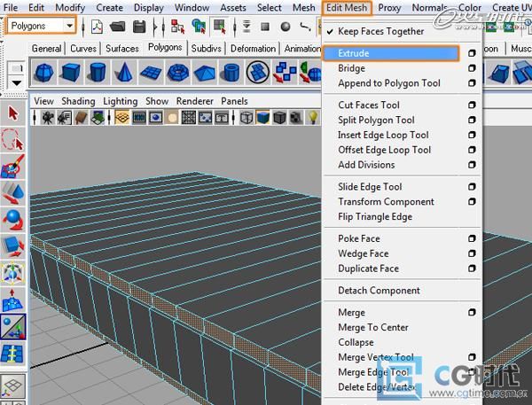Open the shelf tab selector above arrow
The height and width of the screenshot is (405, 532).
[16, 69]
